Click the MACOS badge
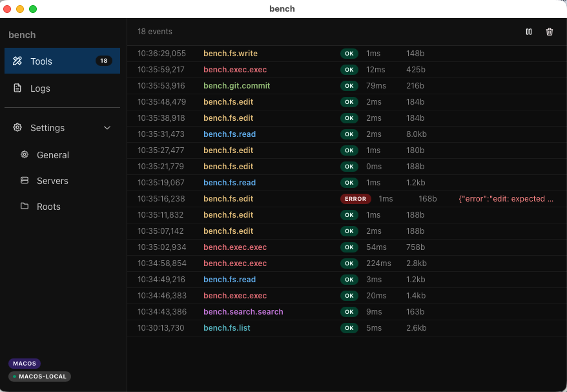This screenshot has height=392, width=567. [x=25, y=364]
